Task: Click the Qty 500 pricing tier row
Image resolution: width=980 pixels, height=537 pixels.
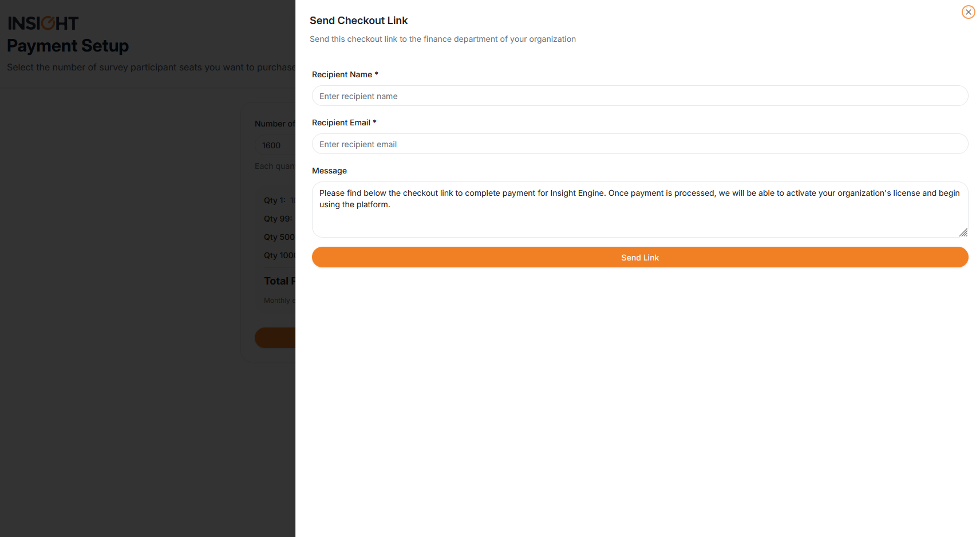Action: pos(279,237)
